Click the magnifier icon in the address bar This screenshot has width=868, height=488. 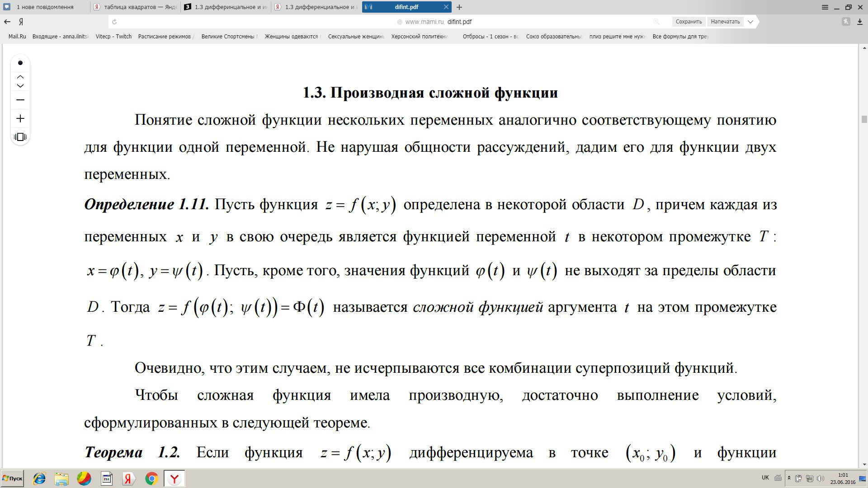[x=656, y=22]
